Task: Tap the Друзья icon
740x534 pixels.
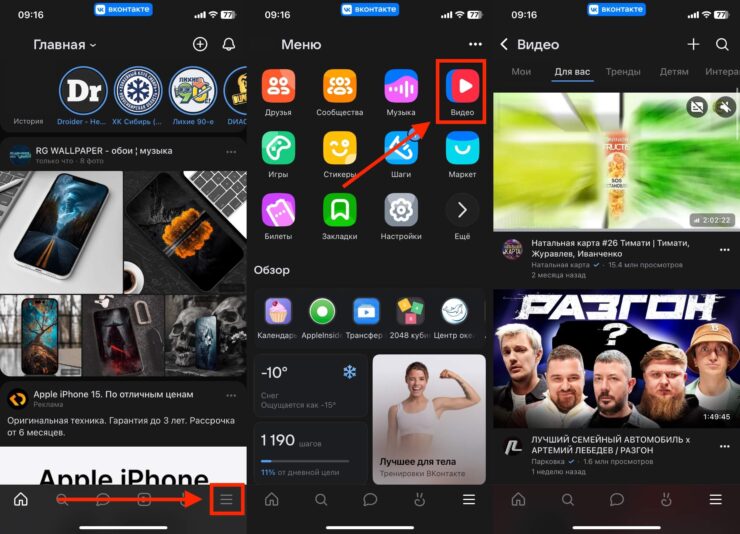Action: pos(278,87)
